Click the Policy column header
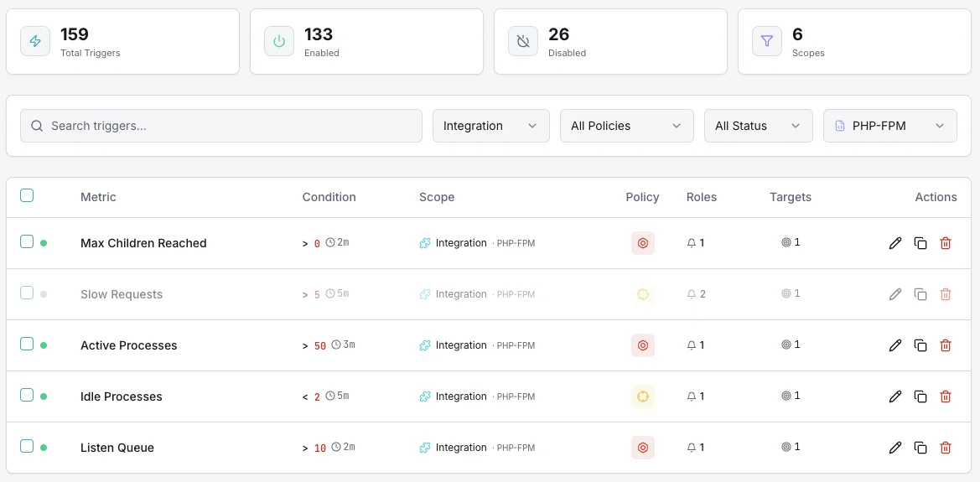 (642, 197)
